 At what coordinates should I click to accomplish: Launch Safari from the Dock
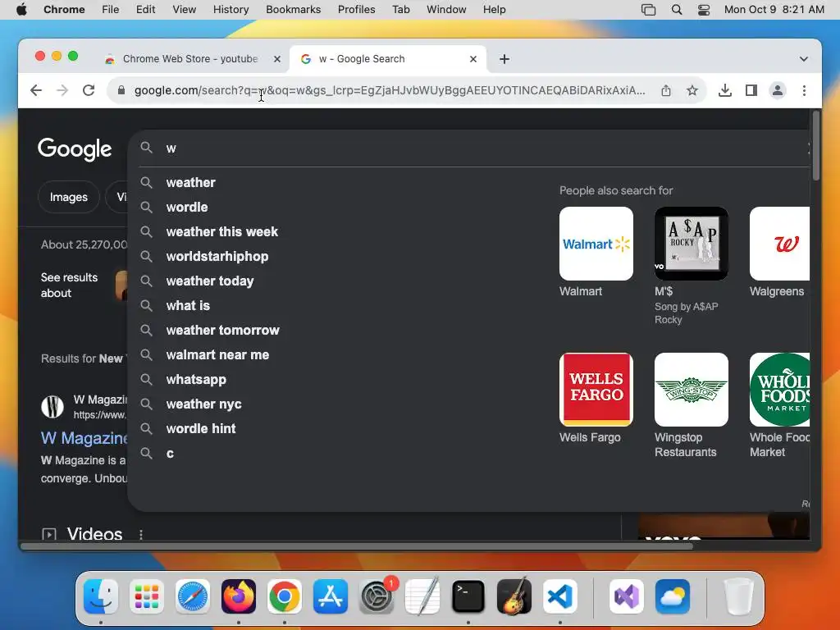[192, 596]
